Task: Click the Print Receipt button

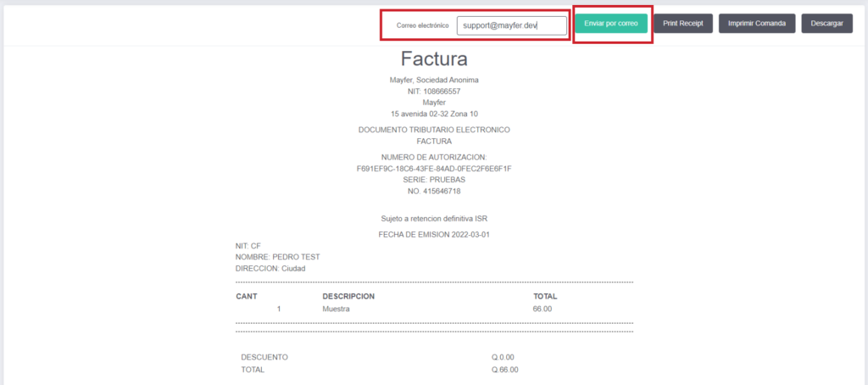Action: pyautogui.click(x=682, y=23)
